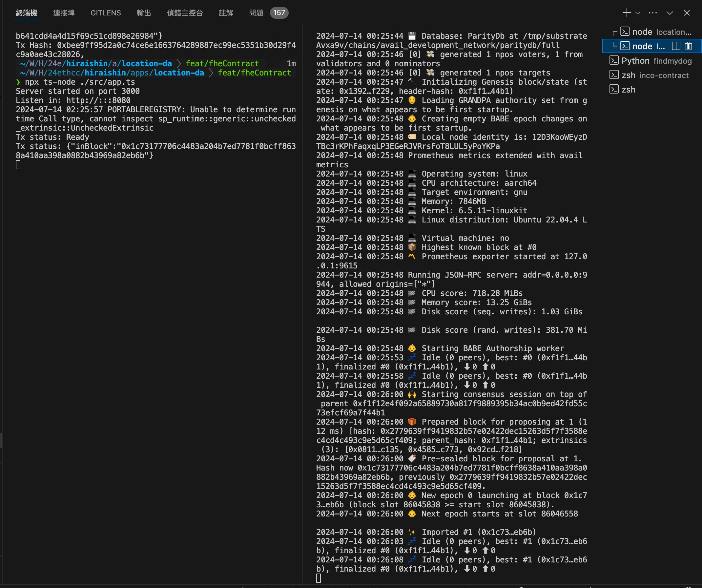Image resolution: width=702 pixels, height=588 pixels.
Task: Click 'Target environment: gnu' log line
Action: [422, 192]
